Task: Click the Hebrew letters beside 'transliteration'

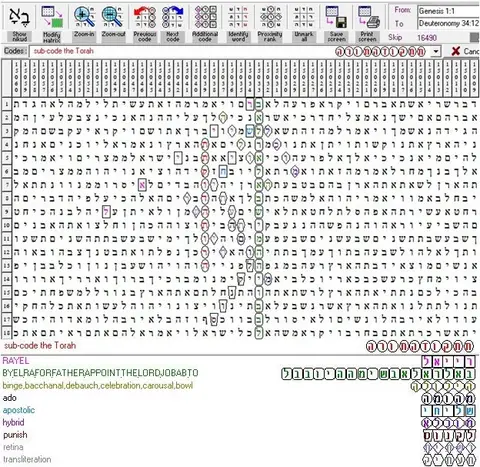Action: click(x=449, y=460)
